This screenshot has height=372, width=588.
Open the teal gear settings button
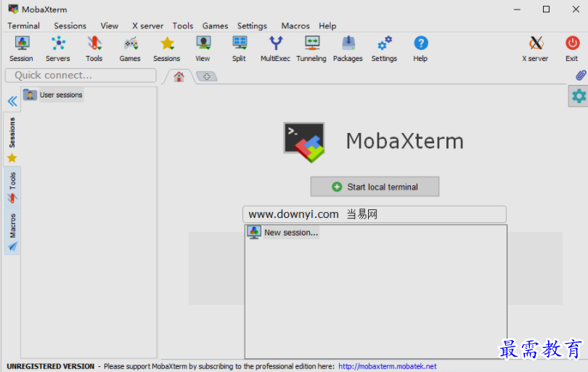click(579, 97)
